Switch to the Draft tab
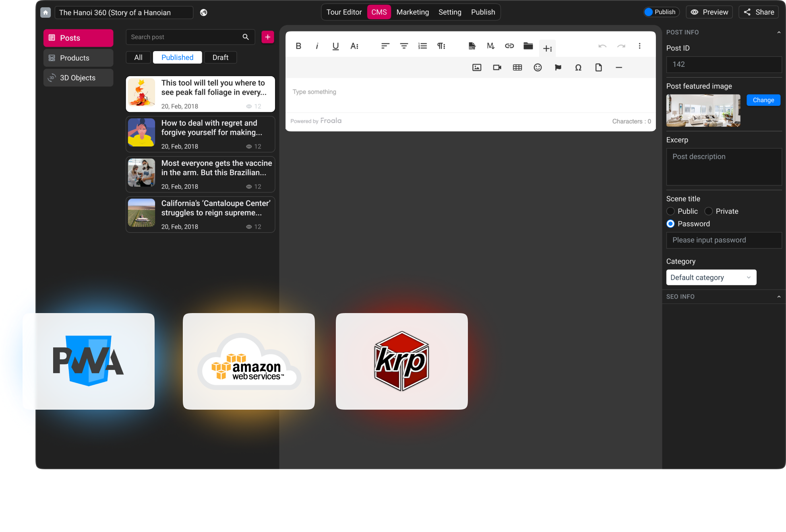The height and width of the screenshot is (532, 786). point(220,57)
